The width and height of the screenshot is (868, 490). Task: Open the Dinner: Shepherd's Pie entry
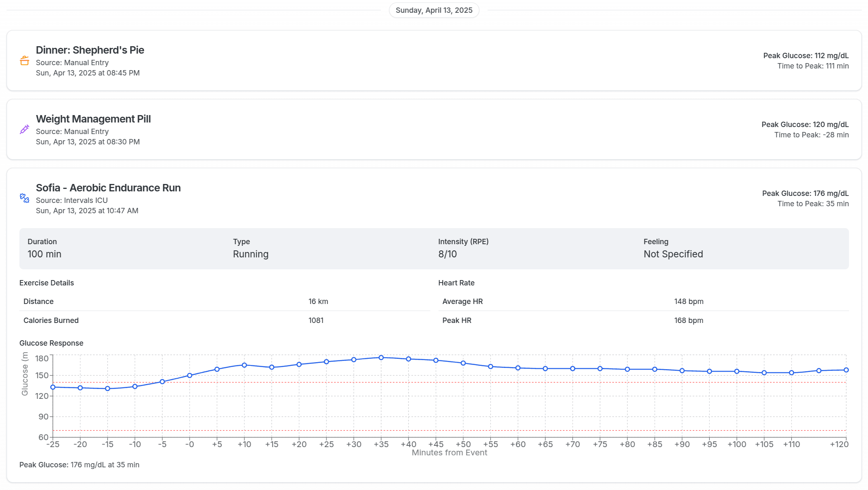[x=90, y=50]
